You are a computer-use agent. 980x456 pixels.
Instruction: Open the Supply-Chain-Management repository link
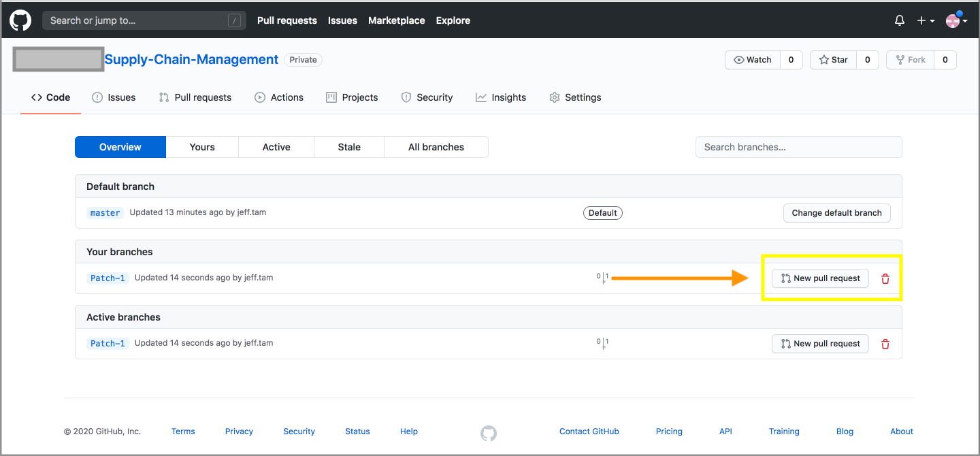[x=191, y=60]
